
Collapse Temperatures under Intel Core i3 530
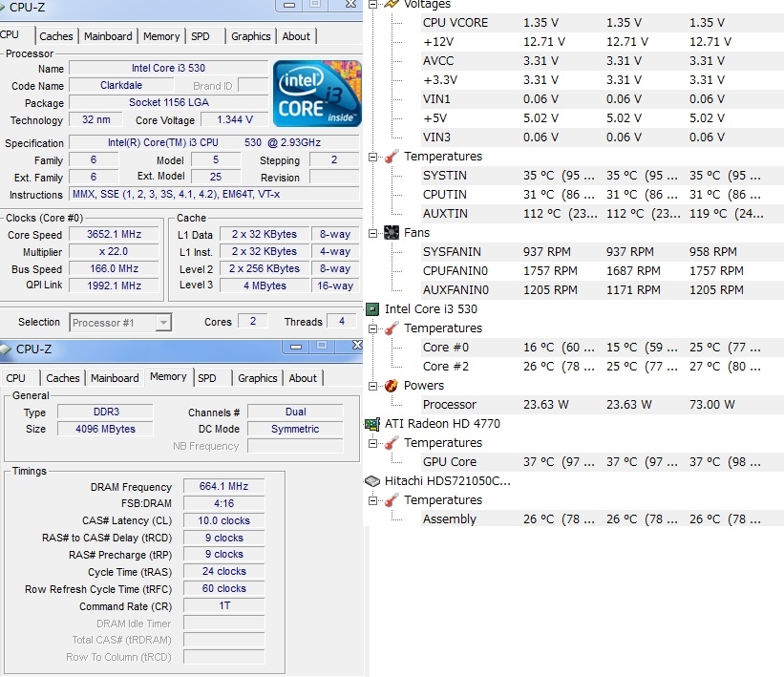[x=372, y=328]
